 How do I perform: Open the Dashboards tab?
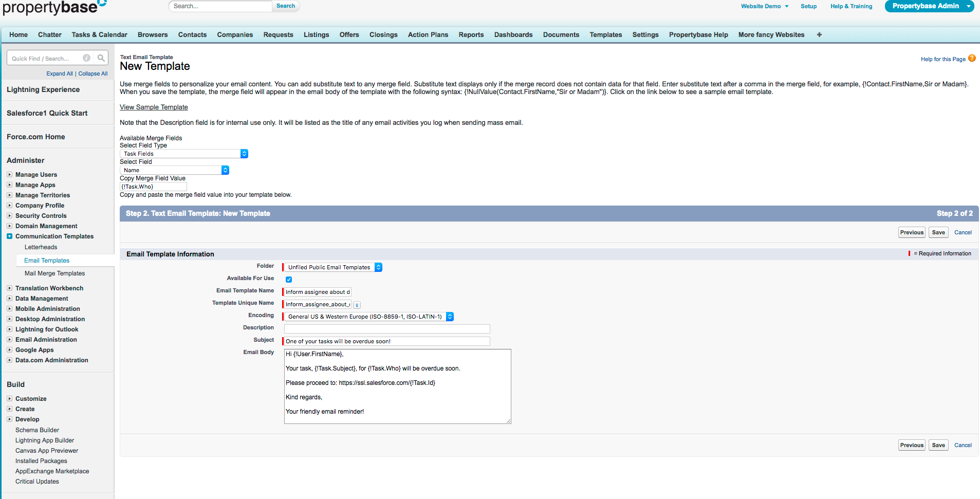pos(513,35)
